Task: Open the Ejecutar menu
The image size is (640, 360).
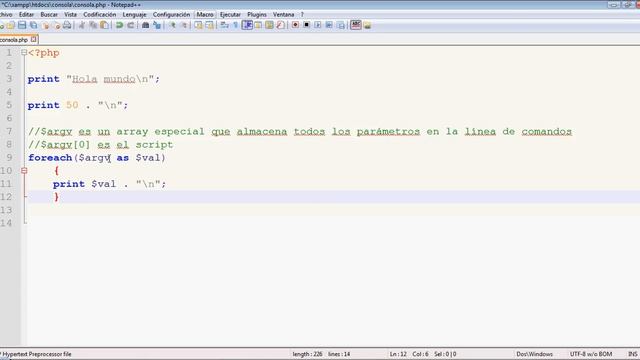Action: point(230,15)
